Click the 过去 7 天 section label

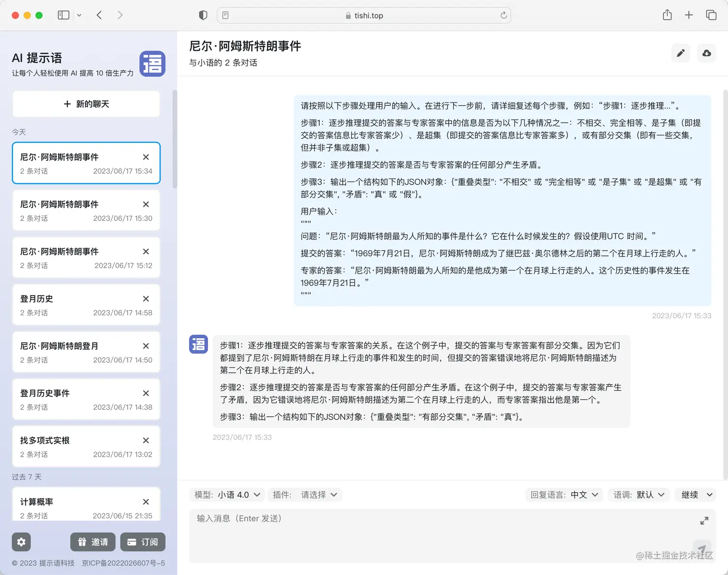click(x=27, y=477)
